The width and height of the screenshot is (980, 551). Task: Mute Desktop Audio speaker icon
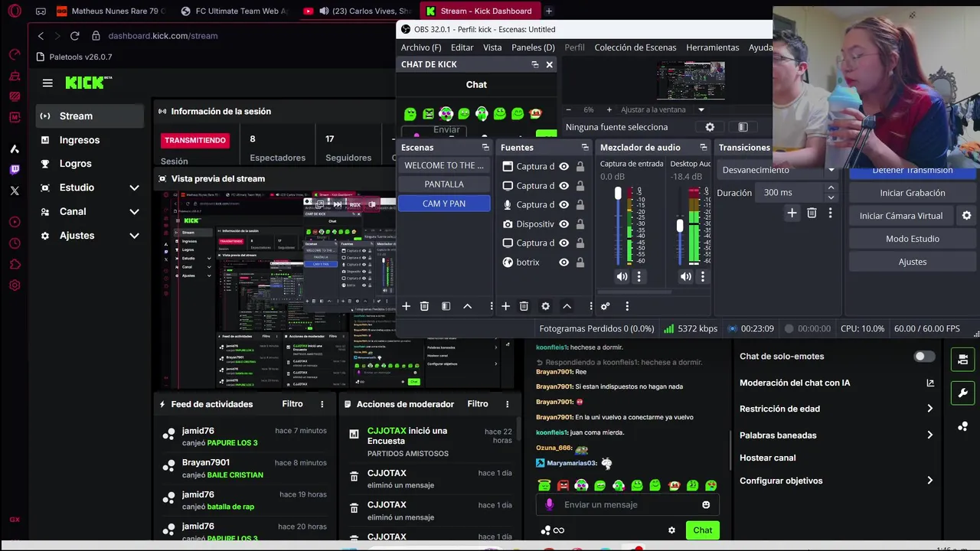tap(686, 277)
